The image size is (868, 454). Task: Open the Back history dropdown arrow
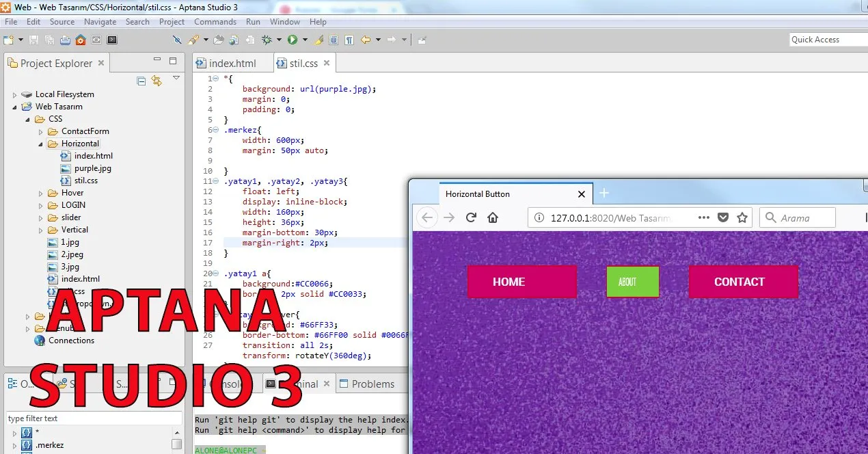coord(378,40)
